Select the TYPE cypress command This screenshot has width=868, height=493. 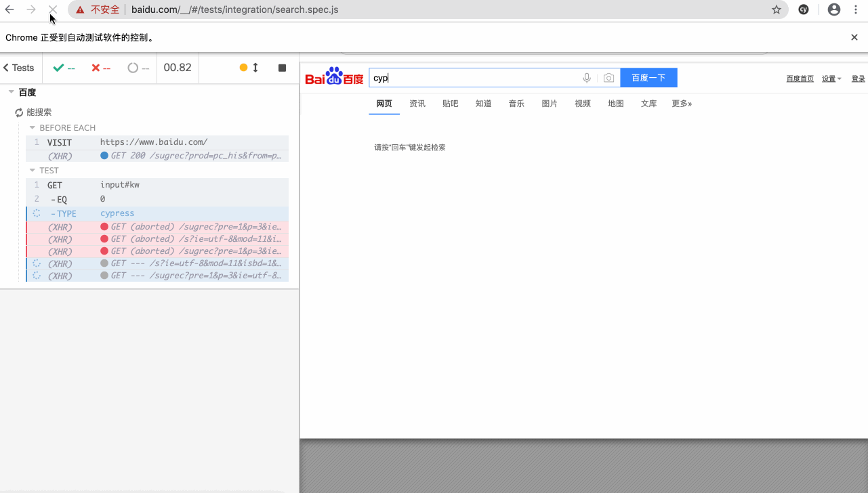157,213
